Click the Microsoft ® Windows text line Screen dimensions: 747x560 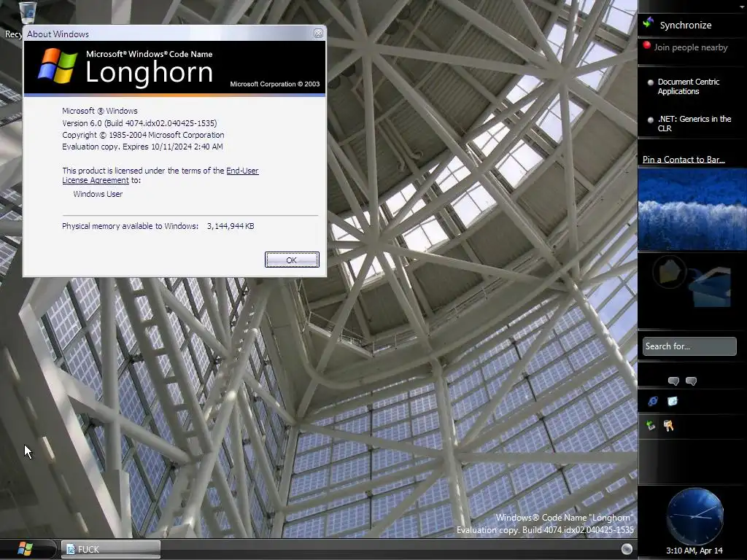[99, 111]
